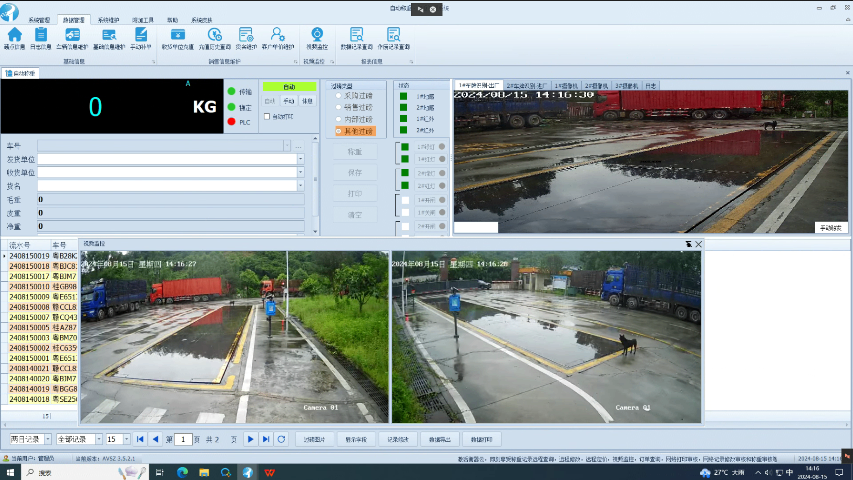Switch to the 2#车牌识别 camera tab
This screenshot has width=853, height=480.
[x=526, y=86]
